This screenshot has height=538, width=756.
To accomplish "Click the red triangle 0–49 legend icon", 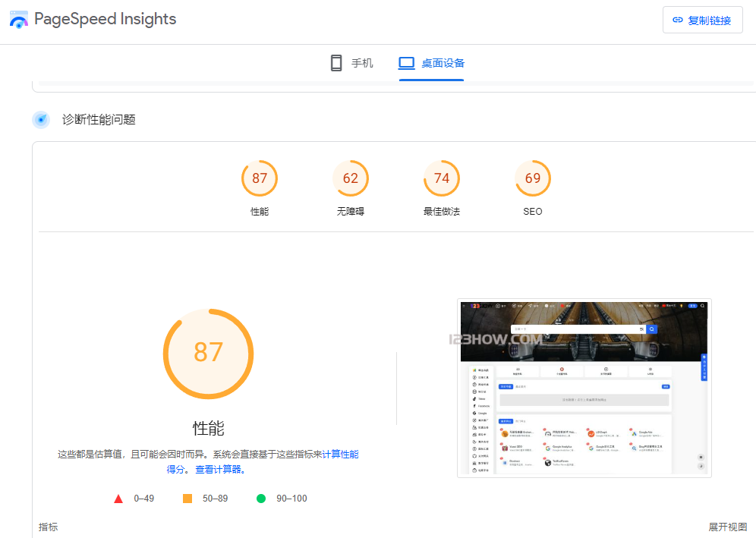I will pyautogui.click(x=118, y=499).
